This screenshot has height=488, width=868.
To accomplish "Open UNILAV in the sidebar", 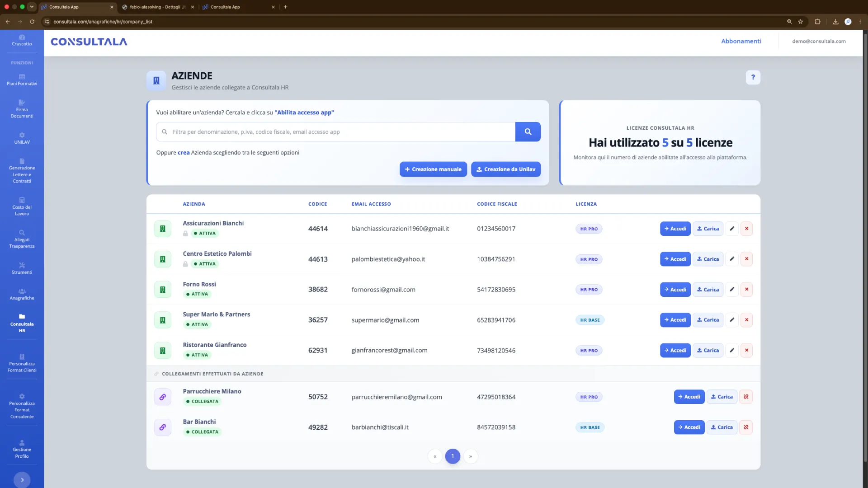I will click(22, 138).
